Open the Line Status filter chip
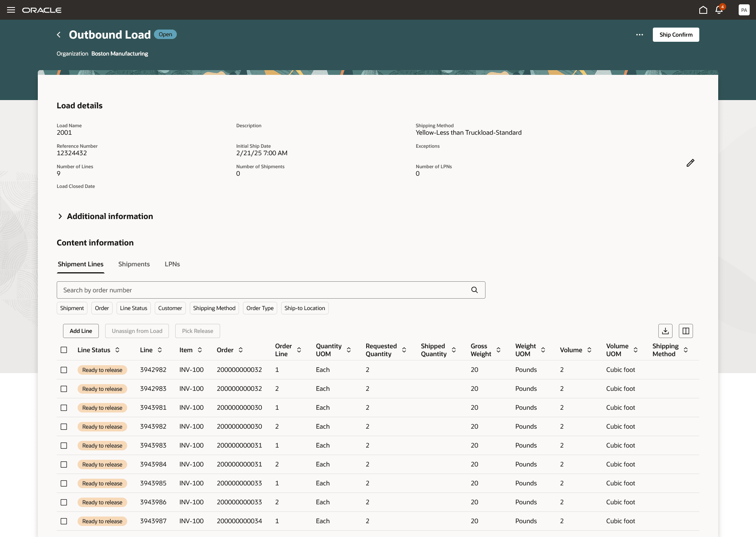The image size is (756, 537). tap(133, 308)
